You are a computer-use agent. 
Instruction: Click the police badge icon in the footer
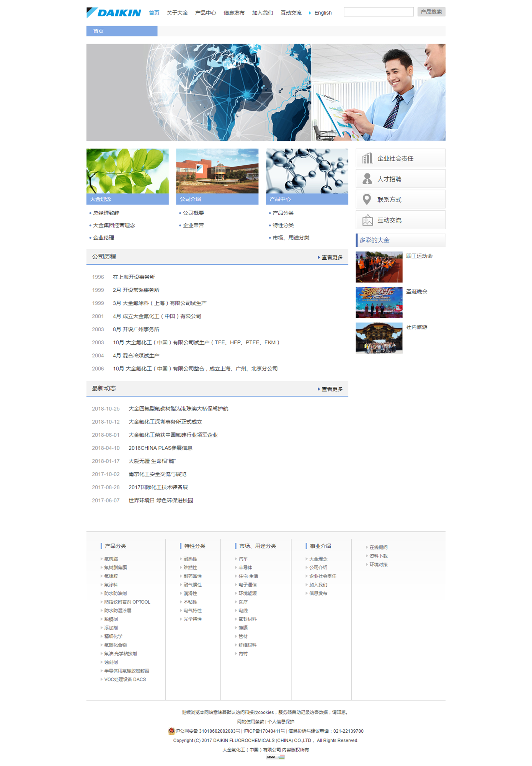[171, 731]
